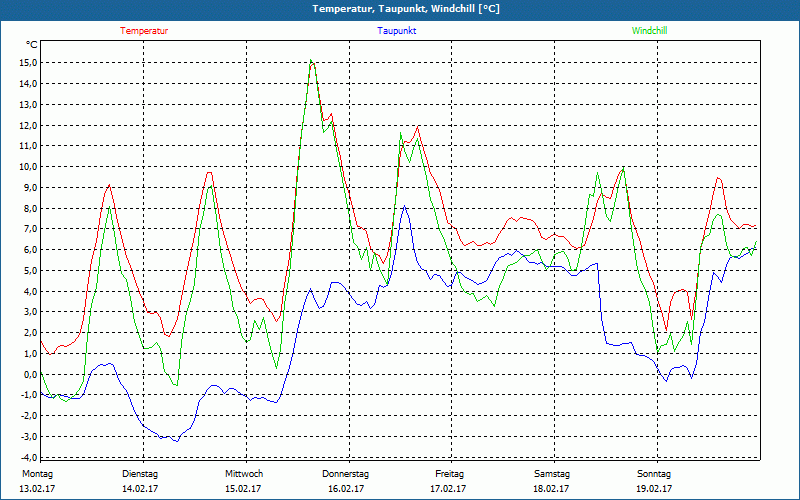The height and width of the screenshot is (500, 800).
Task: Click the green Windchill legend label
Action: coord(649,31)
